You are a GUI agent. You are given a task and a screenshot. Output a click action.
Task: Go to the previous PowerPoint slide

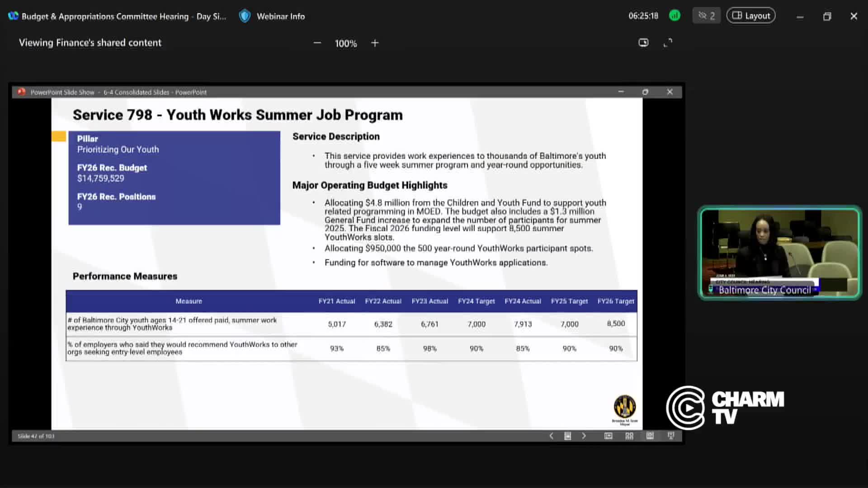coord(551,436)
